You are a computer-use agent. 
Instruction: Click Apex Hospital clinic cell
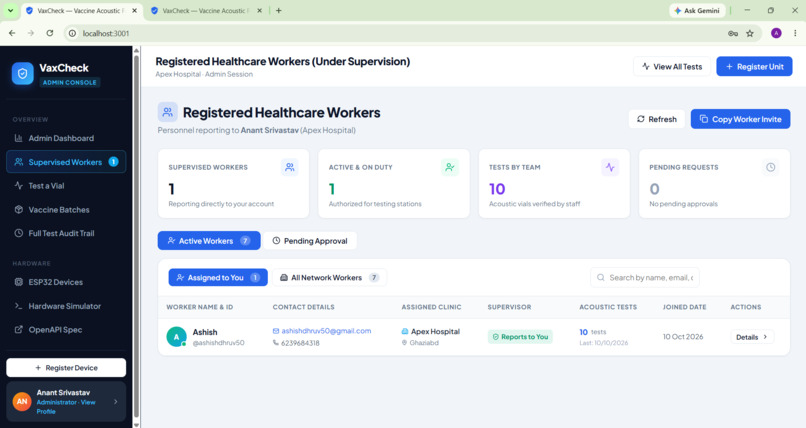pos(435,331)
